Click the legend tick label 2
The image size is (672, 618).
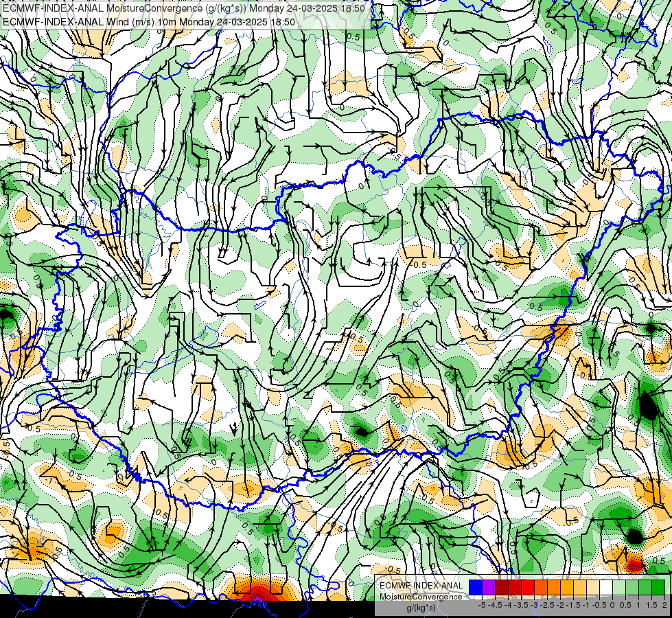point(664,605)
